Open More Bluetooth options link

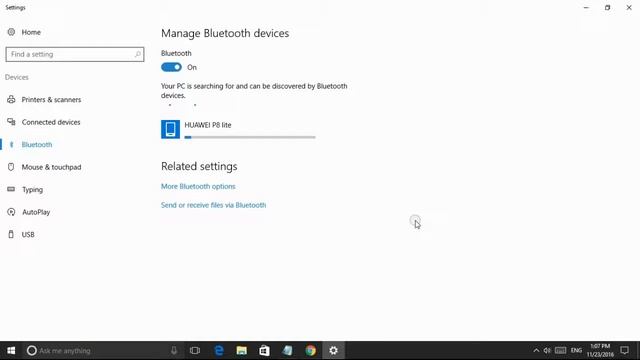(198, 186)
